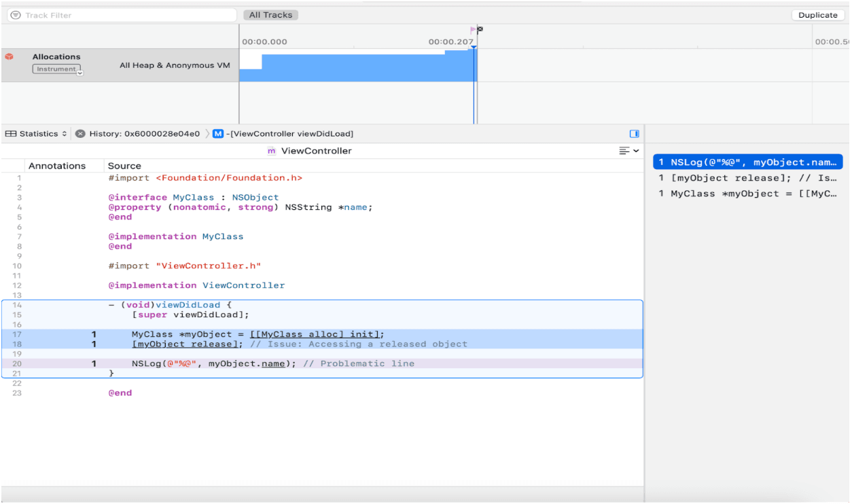Select the [myObject release] entry in right sidebar

(x=748, y=178)
